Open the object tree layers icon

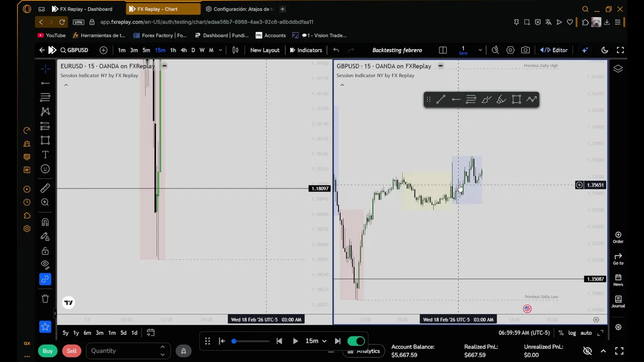click(x=618, y=69)
